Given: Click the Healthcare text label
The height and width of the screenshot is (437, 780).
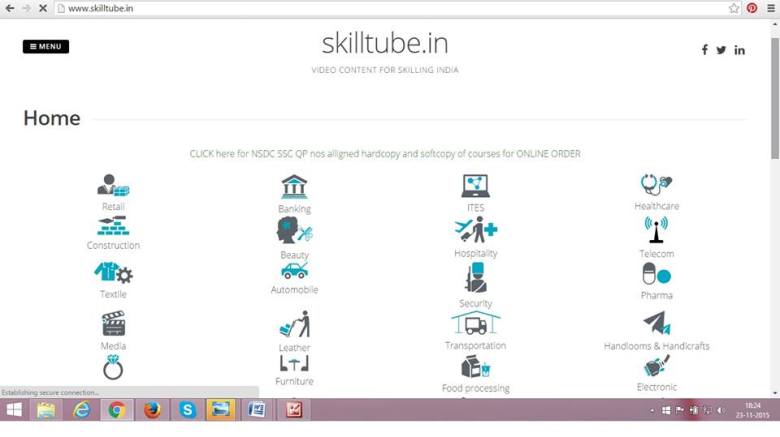Looking at the screenshot, I should pyautogui.click(x=657, y=206).
